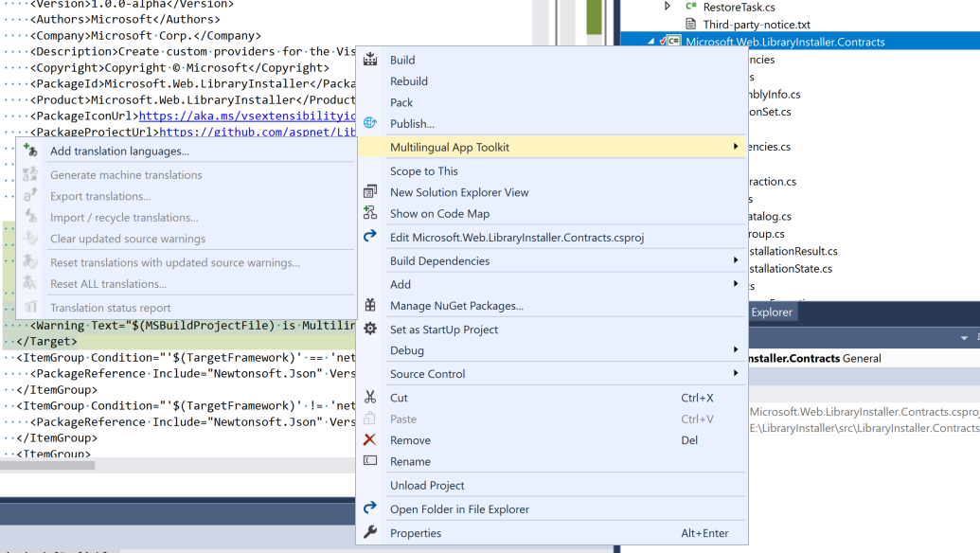Image resolution: width=980 pixels, height=553 pixels.
Task: Open the PackageIconUrl aka.ms hyperlink
Action: pyautogui.click(x=247, y=116)
